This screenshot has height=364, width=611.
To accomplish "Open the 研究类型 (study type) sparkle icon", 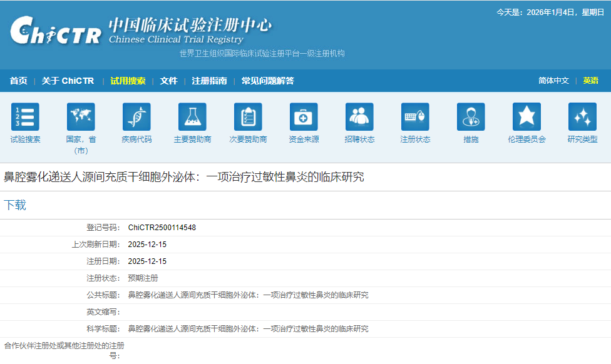I will click(582, 118).
